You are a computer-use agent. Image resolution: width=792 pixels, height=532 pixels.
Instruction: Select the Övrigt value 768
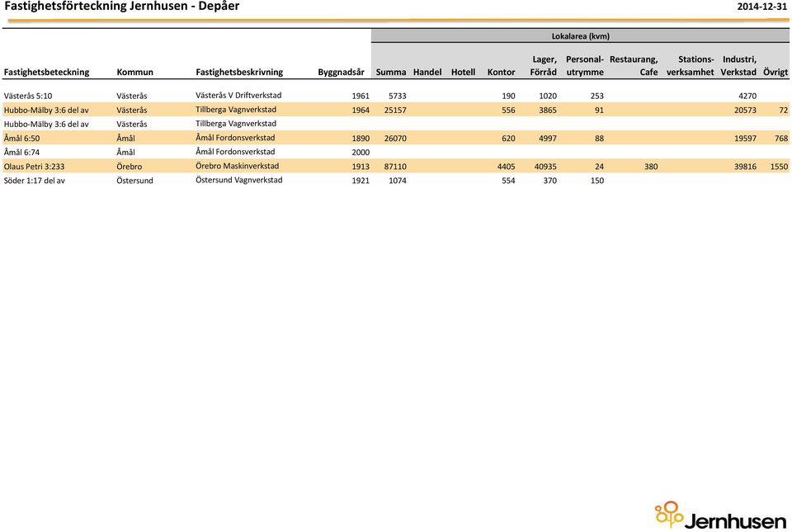(781, 139)
